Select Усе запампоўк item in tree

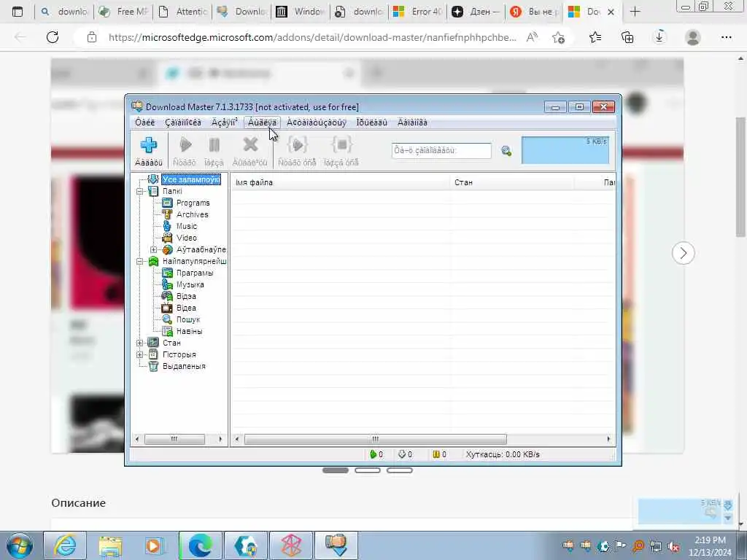pyautogui.click(x=190, y=179)
